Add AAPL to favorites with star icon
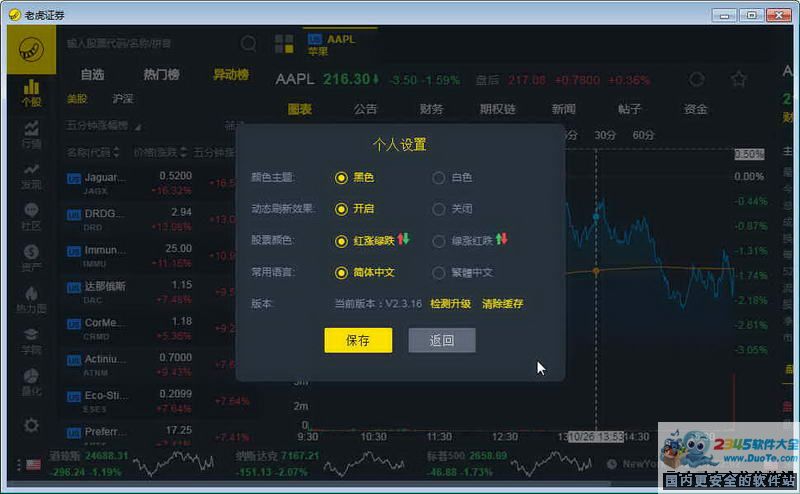Image resolution: width=800 pixels, height=494 pixels. click(x=738, y=79)
